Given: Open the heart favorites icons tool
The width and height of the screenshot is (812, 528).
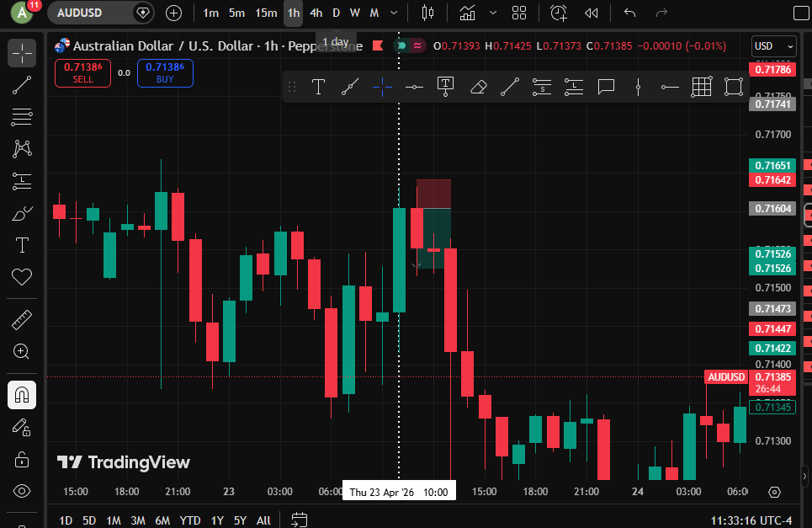Looking at the screenshot, I should (22, 277).
